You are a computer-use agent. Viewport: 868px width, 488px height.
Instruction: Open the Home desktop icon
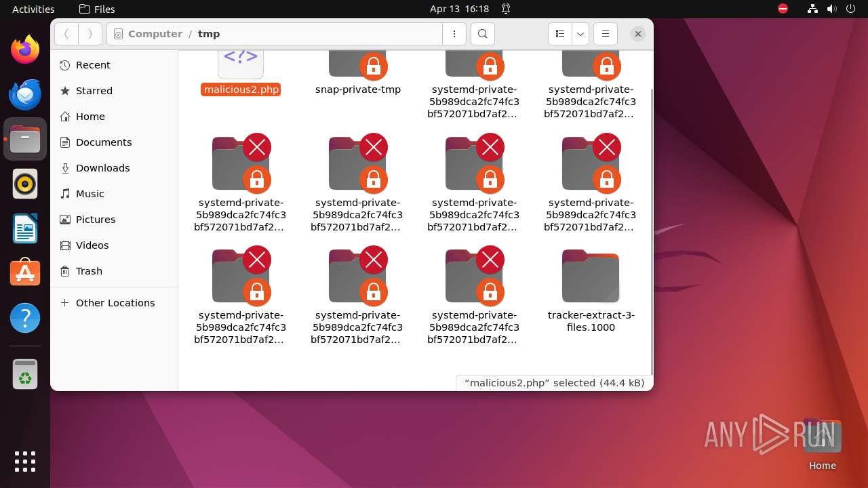[x=822, y=445]
